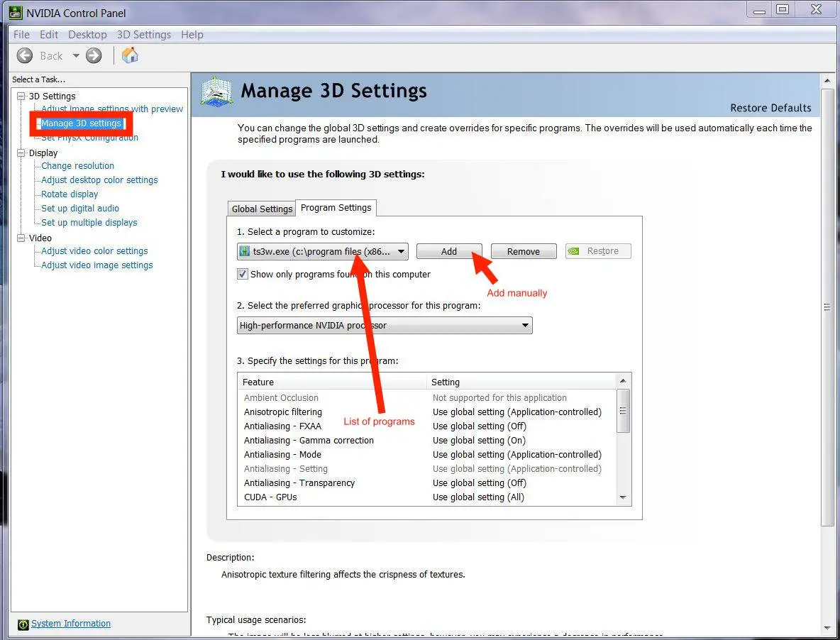Select the Antialiasing - FXAA row
Viewport: 840px width, 640px height.
point(427,426)
